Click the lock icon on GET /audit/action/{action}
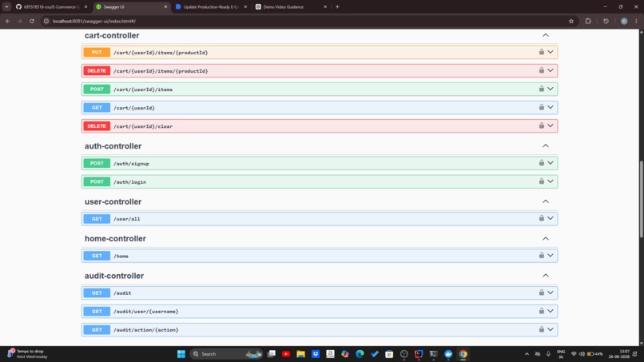 click(541, 329)
